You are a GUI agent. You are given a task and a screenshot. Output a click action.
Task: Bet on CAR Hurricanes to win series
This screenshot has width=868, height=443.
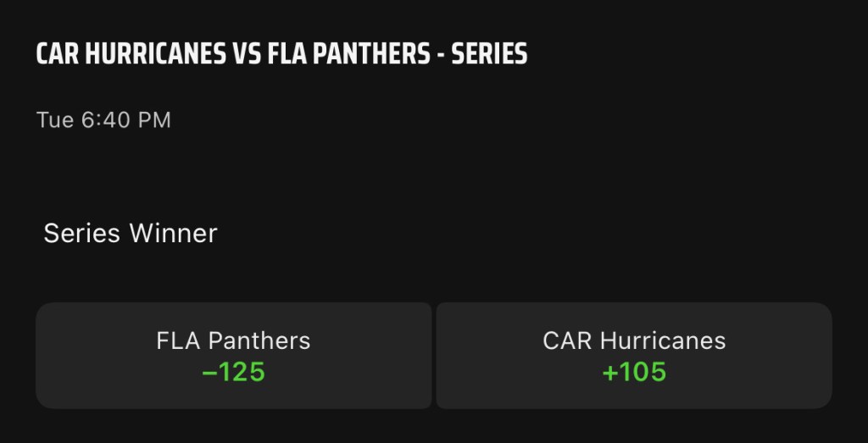click(x=634, y=356)
